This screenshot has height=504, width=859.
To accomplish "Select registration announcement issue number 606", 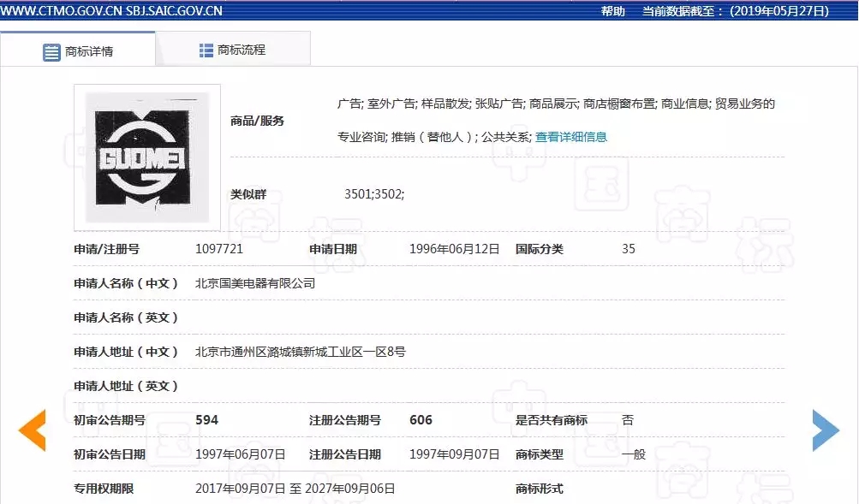I will tap(421, 420).
